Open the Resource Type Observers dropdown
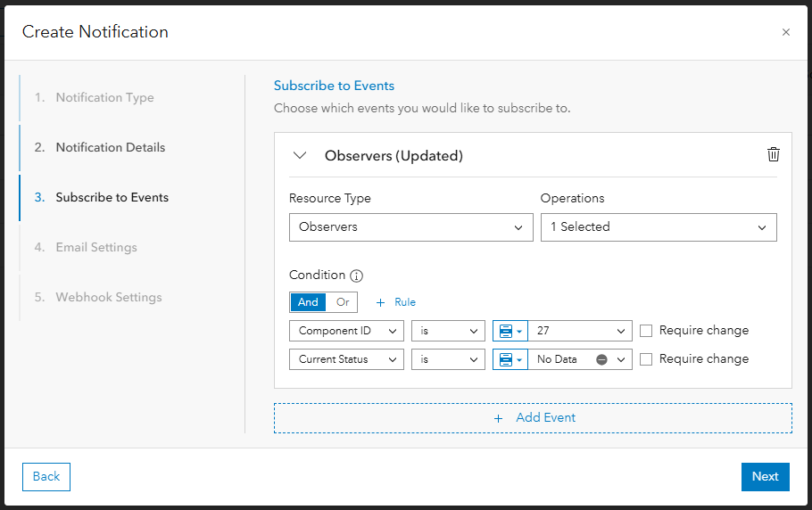 pyautogui.click(x=411, y=227)
